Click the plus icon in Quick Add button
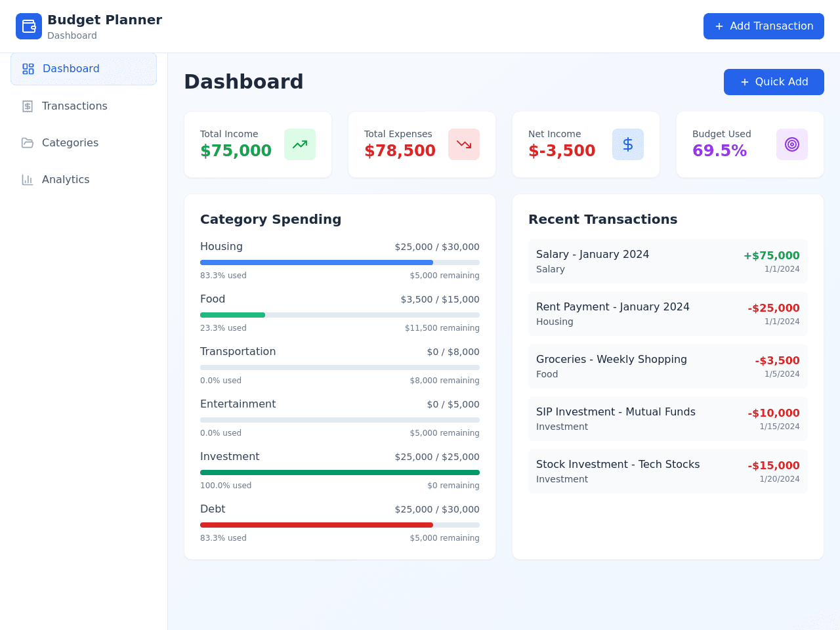840x630 pixels. pyautogui.click(x=745, y=82)
